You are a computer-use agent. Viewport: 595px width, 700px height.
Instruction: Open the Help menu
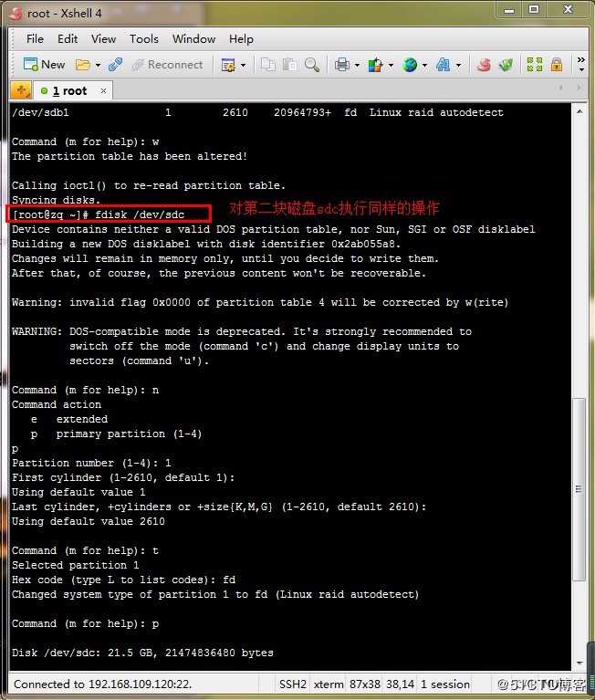pos(241,39)
